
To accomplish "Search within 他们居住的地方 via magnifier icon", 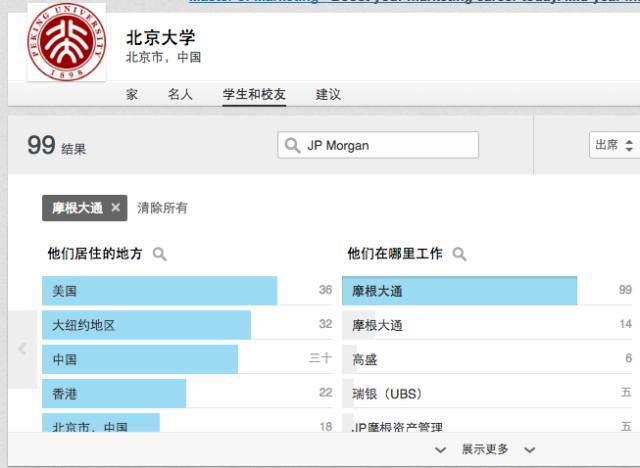I will [x=160, y=254].
